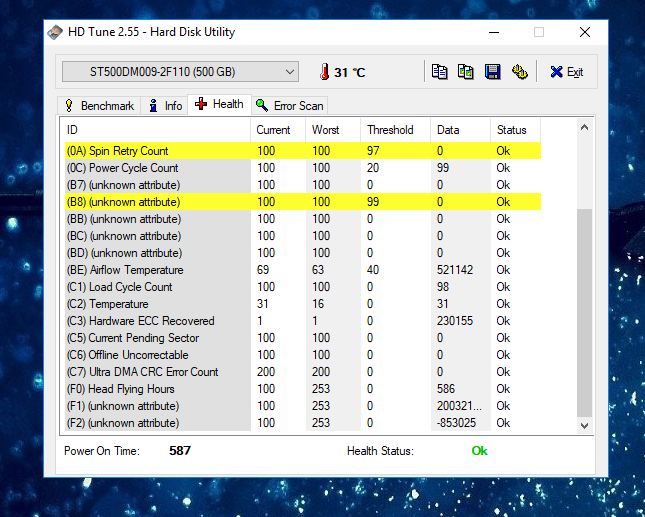The height and width of the screenshot is (517, 645).
Task: Click the Data column header
Action: click(460, 130)
